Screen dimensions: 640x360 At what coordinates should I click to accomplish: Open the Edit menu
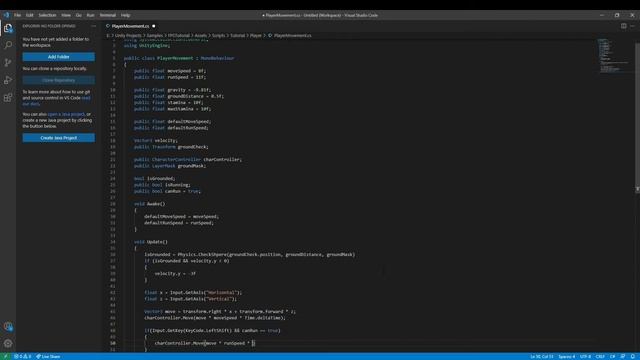pos(29,15)
